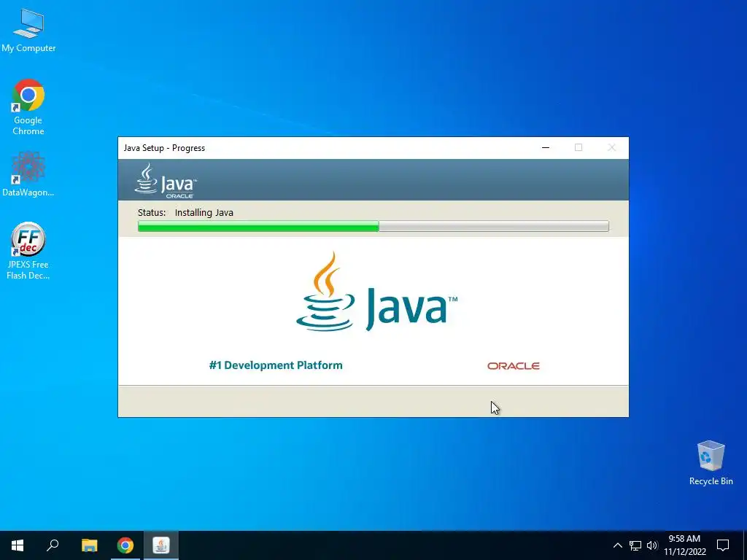Open the network status tray icon
The image size is (747, 560).
click(635, 545)
